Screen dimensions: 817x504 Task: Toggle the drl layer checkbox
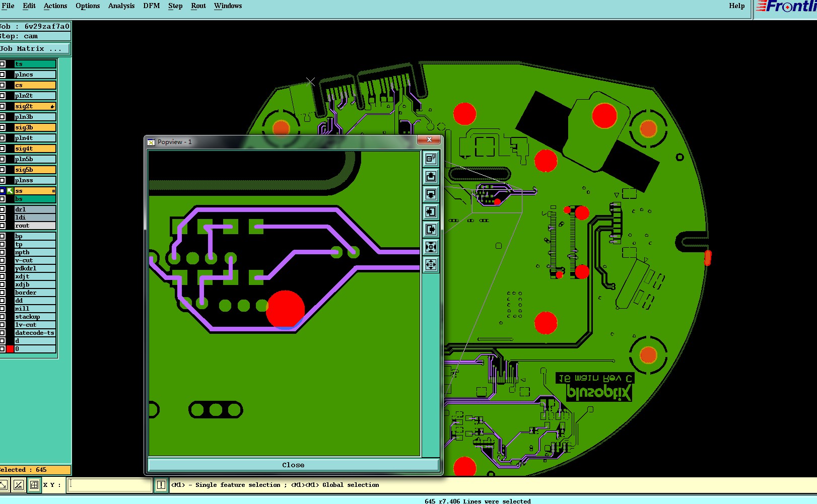coord(3,209)
